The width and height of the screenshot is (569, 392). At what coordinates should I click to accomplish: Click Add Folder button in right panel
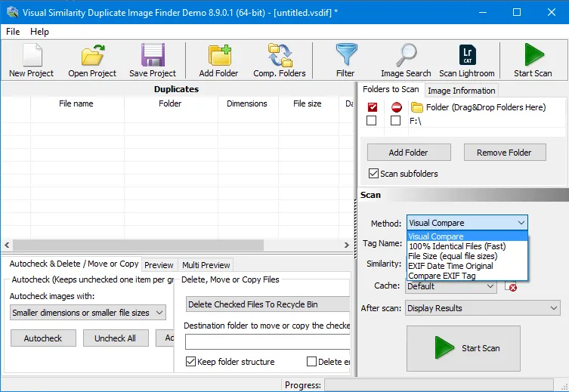point(409,153)
